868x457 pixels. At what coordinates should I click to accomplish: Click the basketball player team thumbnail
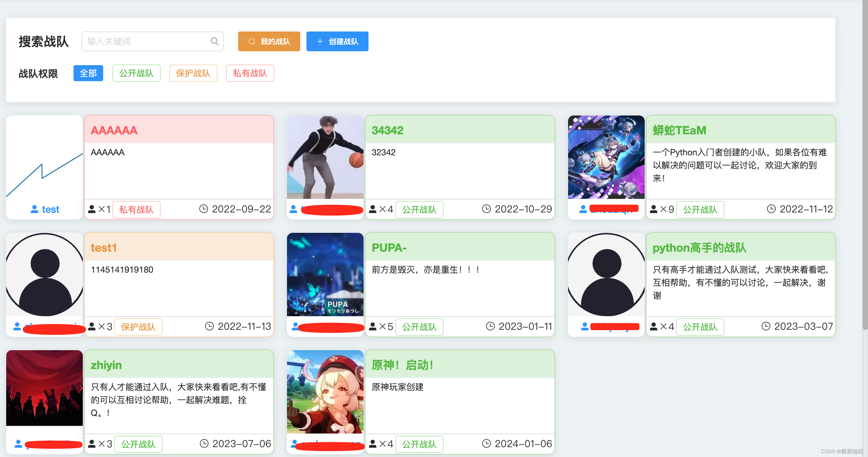(x=325, y=157)
